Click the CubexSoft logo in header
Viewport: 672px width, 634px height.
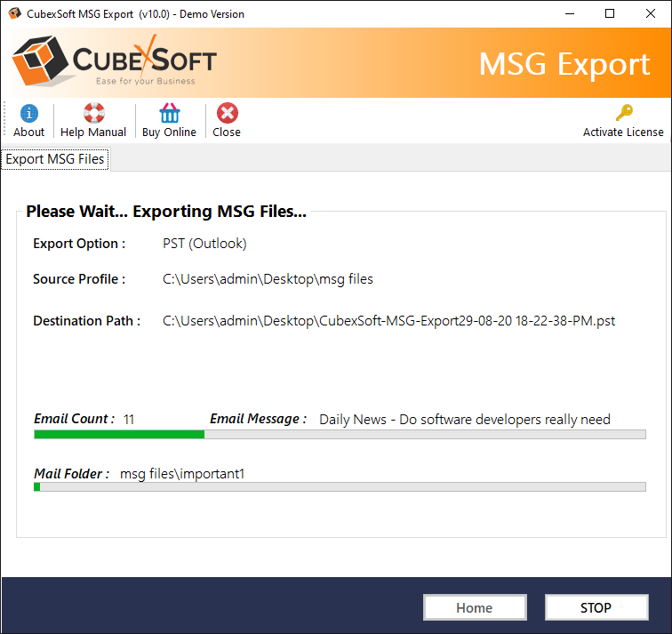pyautogui.click(x=115, y=61)
